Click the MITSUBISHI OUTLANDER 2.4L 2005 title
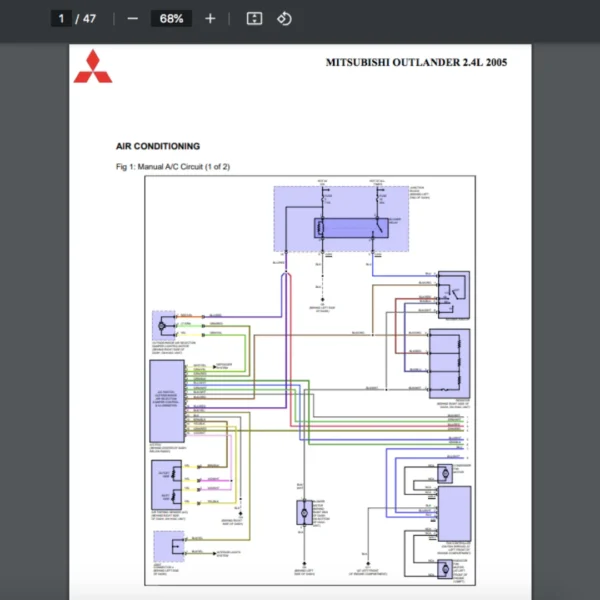Screen dimensions: 600x600 tap(416, 62)
